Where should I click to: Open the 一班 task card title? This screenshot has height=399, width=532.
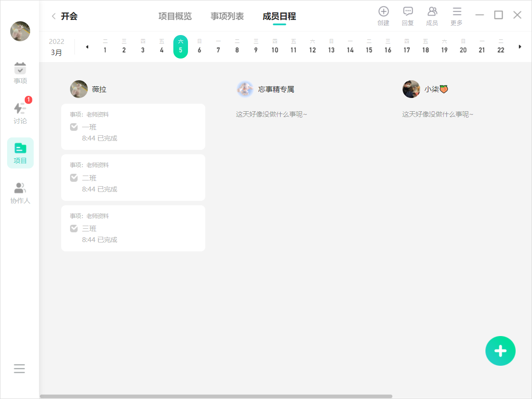coord(89,127)
